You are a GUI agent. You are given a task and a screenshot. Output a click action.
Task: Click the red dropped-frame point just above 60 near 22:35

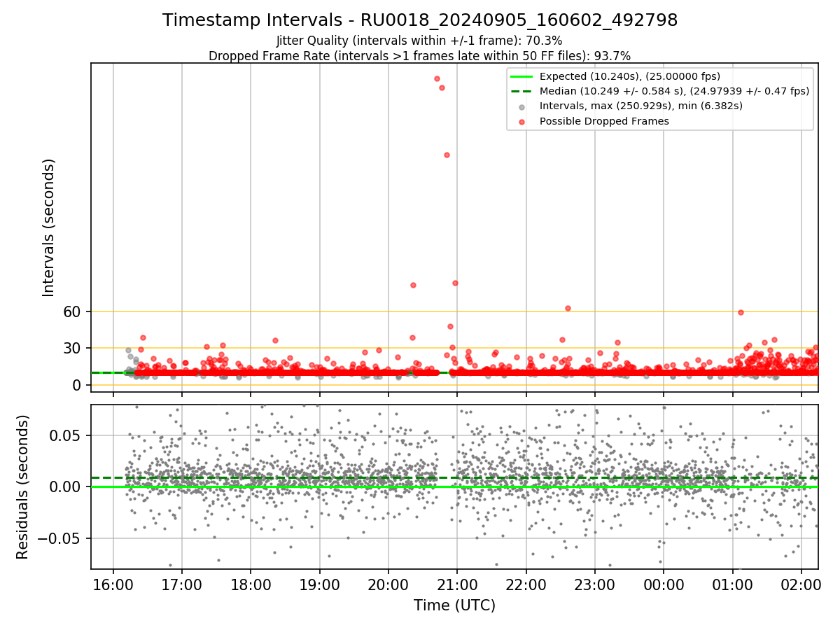click(568, 308)
